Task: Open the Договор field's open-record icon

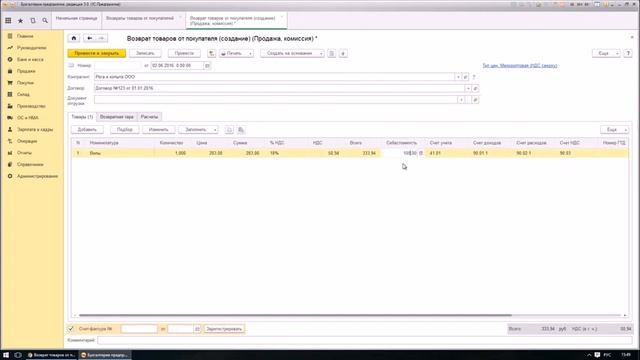Action: tap(476, 88)
